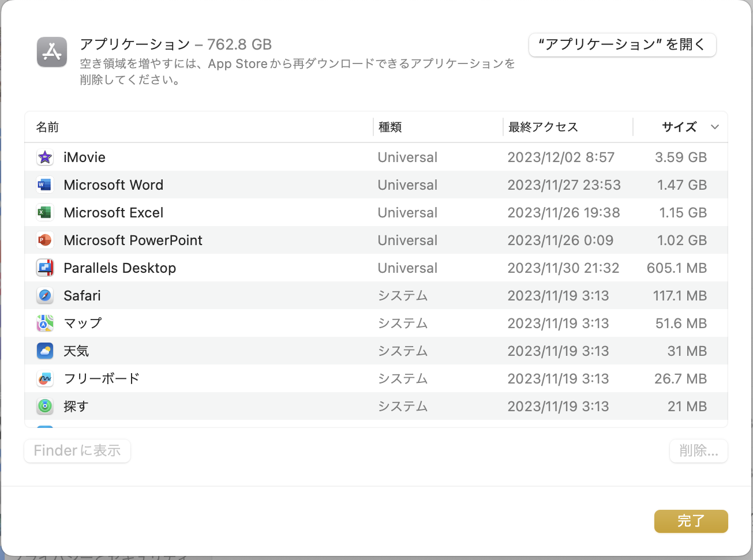Click the 2023/12/02 8:57 access date
Viewport: 753px width, 560px height.
tap(561, 157)
